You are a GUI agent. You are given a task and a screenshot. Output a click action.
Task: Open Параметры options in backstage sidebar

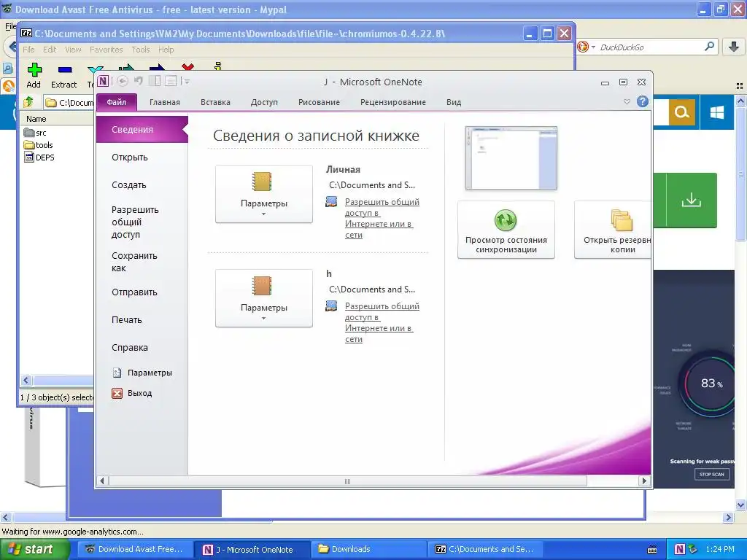142,373
